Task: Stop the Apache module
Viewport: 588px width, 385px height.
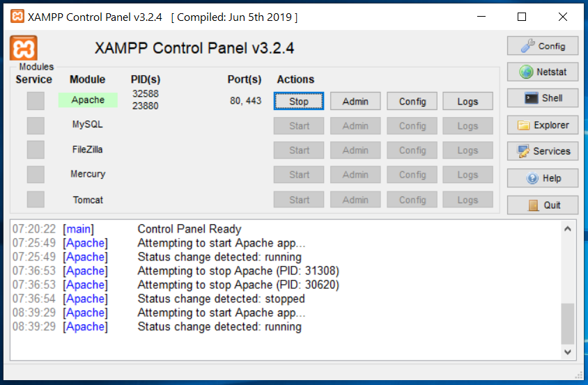Action: [x=298, y=101]
